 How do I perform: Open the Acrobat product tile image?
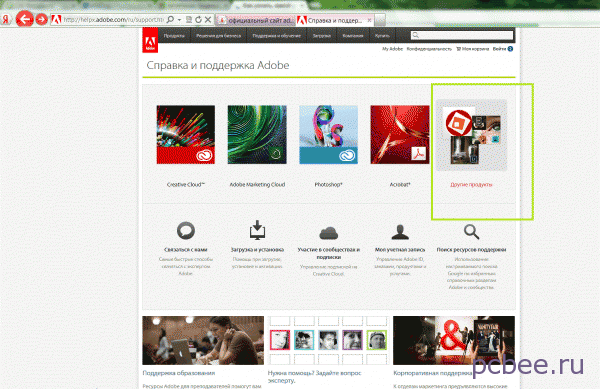pos(400,135)
